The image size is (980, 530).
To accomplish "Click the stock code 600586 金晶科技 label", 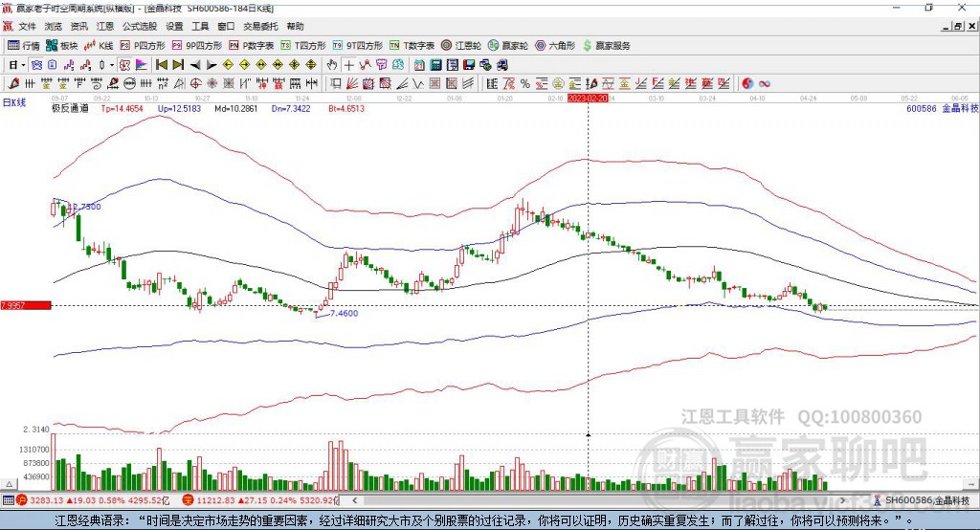I will [942, 109].
